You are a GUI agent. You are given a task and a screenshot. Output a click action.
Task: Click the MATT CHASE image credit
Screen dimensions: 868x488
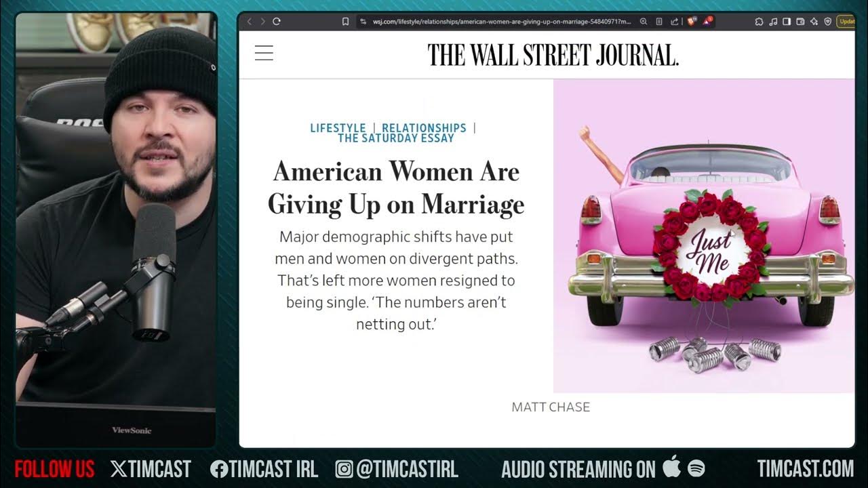click(551, 407)
